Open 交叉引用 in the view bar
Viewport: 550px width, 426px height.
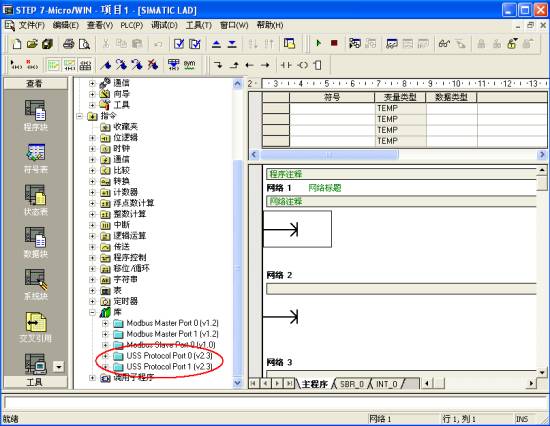point(35,328)
